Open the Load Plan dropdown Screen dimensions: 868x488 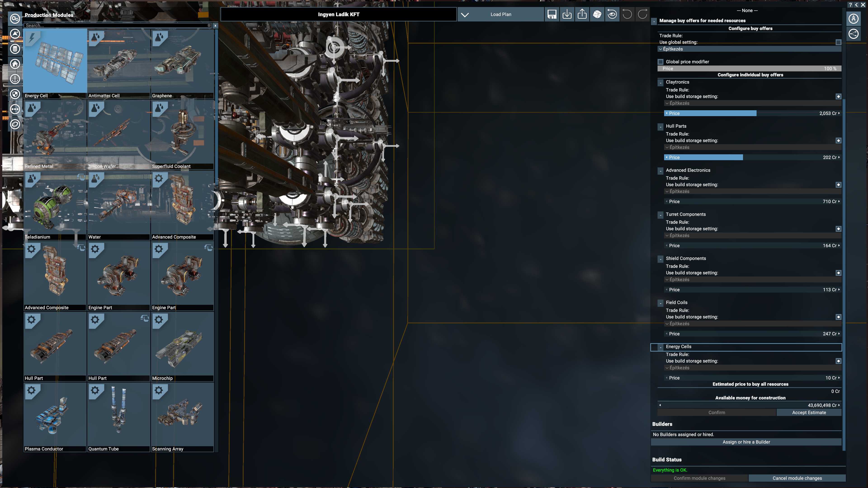tap(501, 14)
